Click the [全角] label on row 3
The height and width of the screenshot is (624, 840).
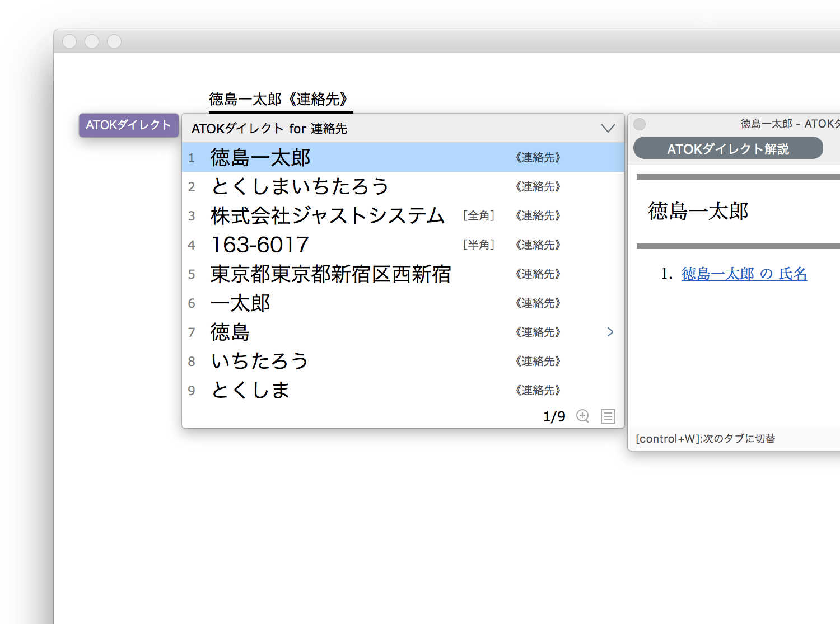[x=479, y=215]
